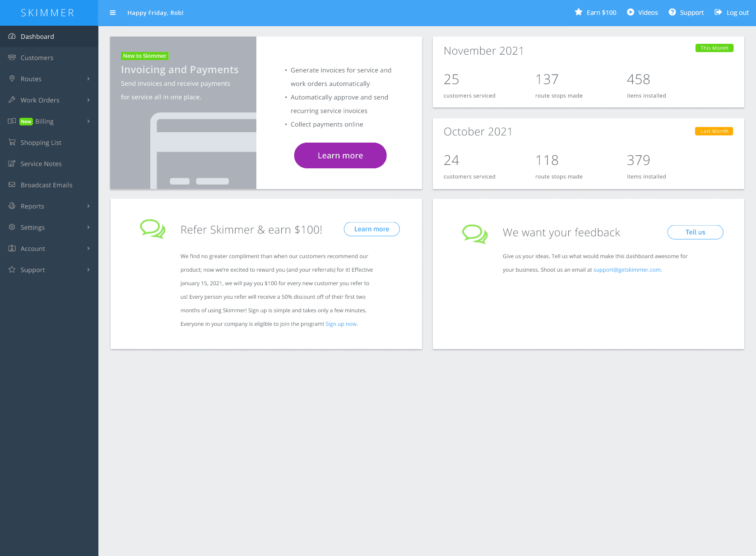Click the Videos play icon in the top bar
756x556 pixels.
click(630, 12)
